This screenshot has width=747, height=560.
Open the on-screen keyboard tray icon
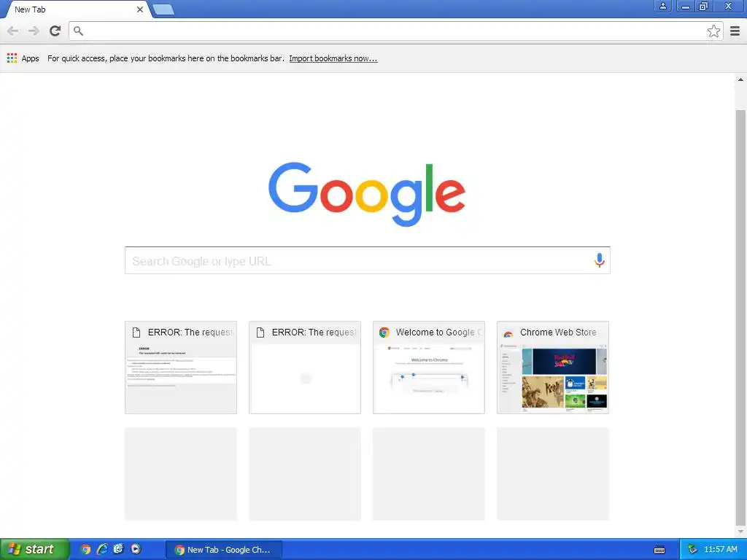pos(659,550)
